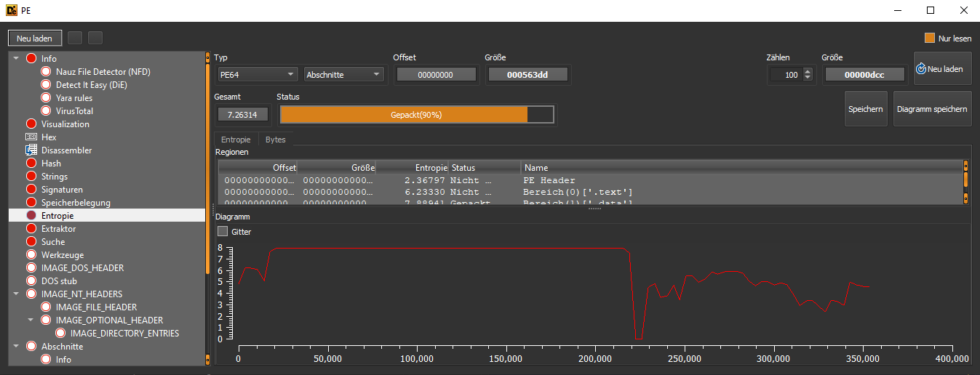Click the Neu laden button with refresh icon
Screen dimensions: 980x375
pyautogui.click(x=943, y=69)
